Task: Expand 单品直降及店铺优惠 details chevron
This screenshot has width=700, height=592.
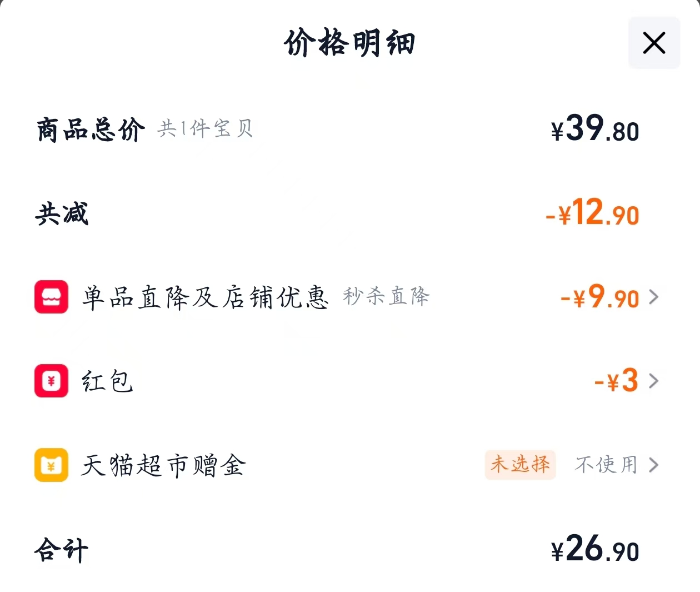Action: (654, 297)
